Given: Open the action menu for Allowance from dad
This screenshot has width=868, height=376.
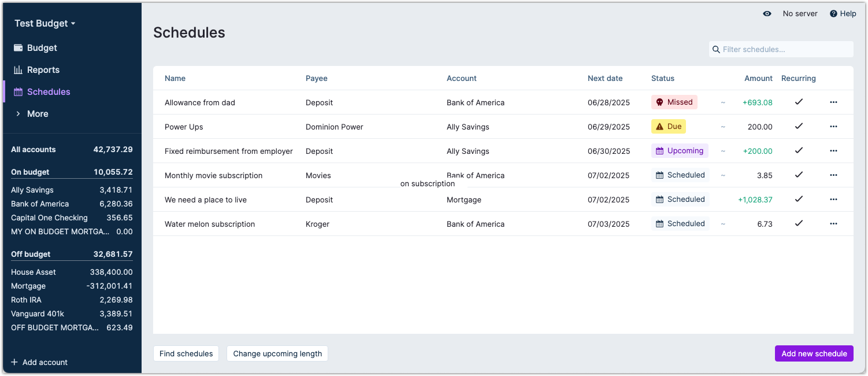Looking at the screenshot, I should point(833,102).
